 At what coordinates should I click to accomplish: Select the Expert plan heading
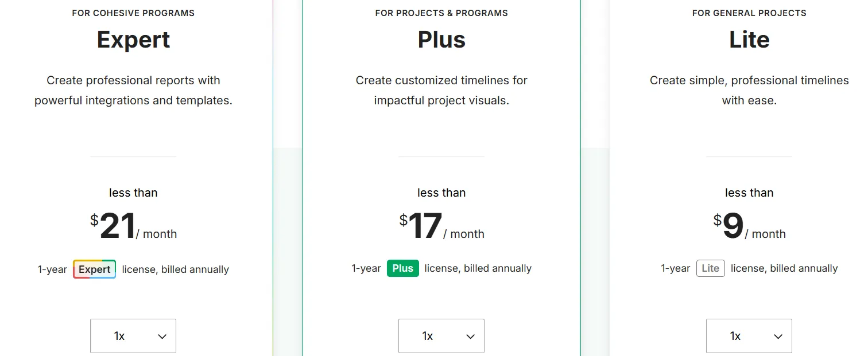[133, 39]
